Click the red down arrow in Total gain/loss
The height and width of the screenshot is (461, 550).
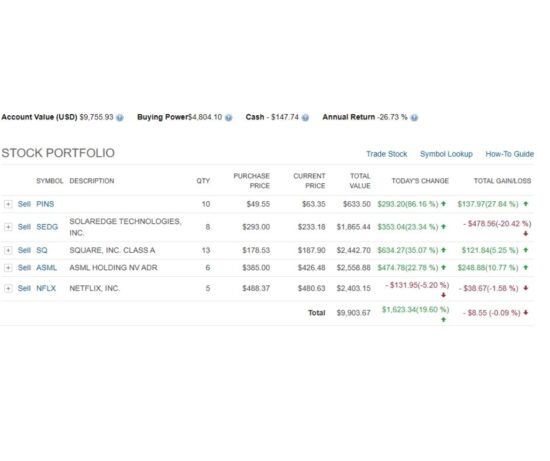(x=525, y=313)
